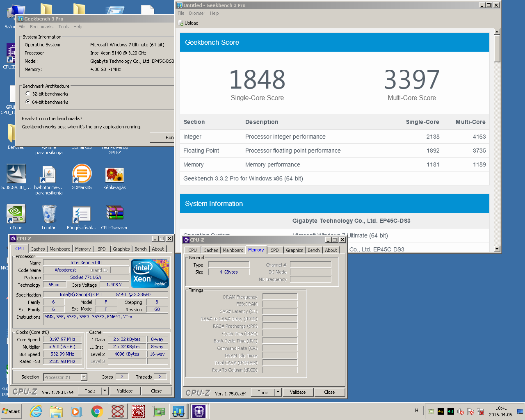Launch Google Chrome from the taskbar

coord(97,411)
